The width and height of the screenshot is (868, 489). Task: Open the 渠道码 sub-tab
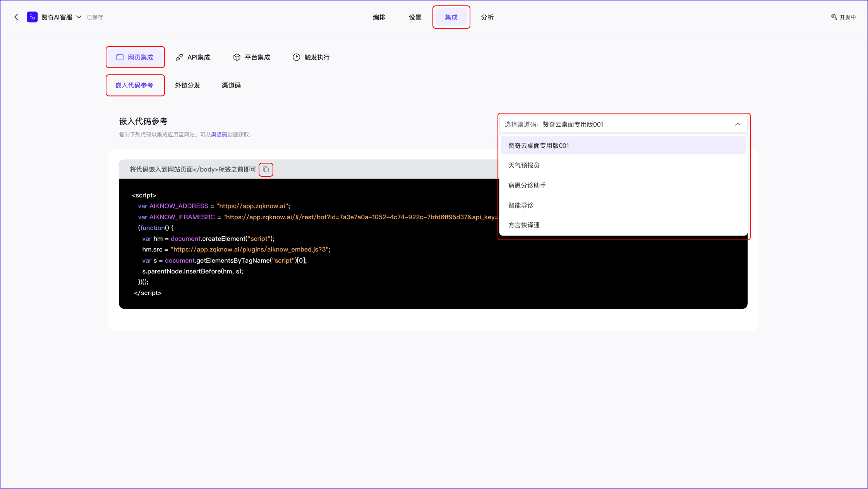coord(231,85)
